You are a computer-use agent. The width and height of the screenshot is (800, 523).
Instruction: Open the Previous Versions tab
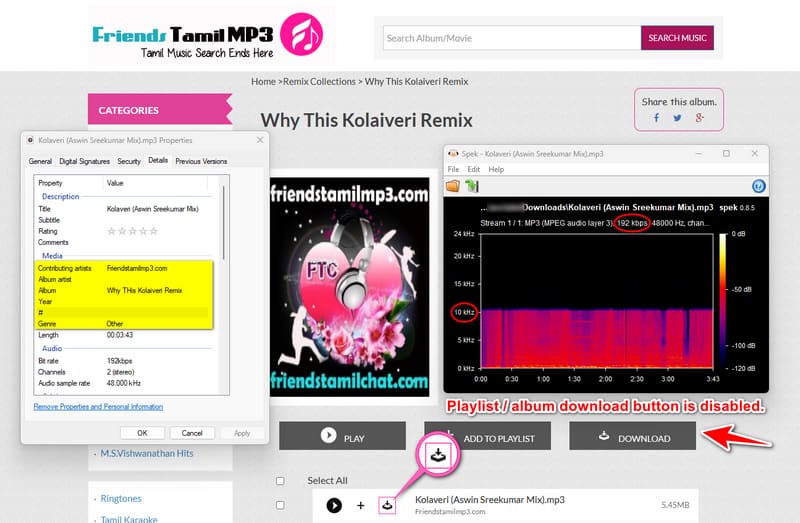tap(201, 161)
